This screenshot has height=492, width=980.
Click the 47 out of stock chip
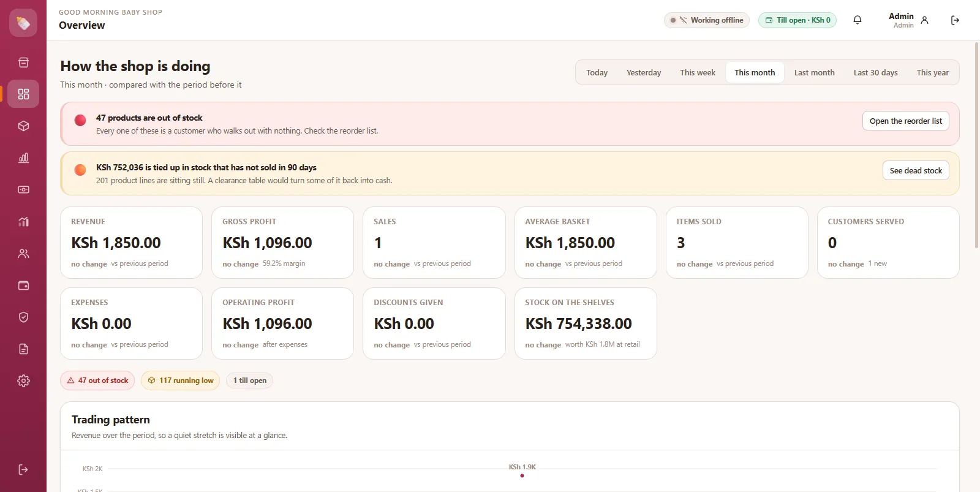click(x=98, y=380)
